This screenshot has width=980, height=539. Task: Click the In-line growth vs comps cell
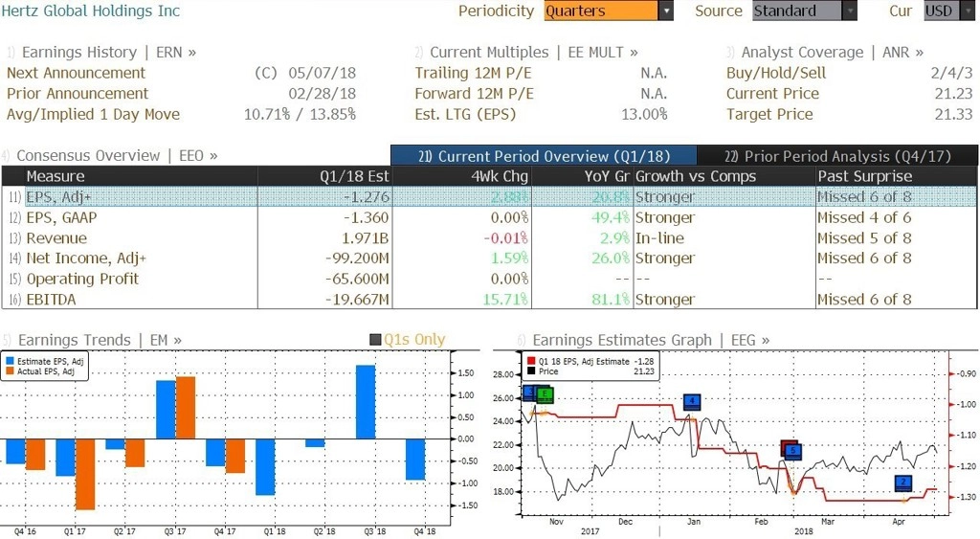[659, 238]
